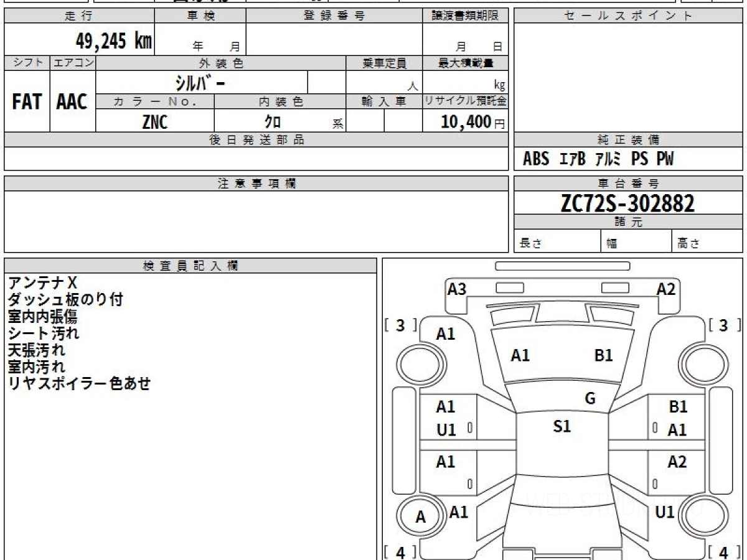Click the circled A on the rear wheel
747x560 pixels.
coord(421,517)
